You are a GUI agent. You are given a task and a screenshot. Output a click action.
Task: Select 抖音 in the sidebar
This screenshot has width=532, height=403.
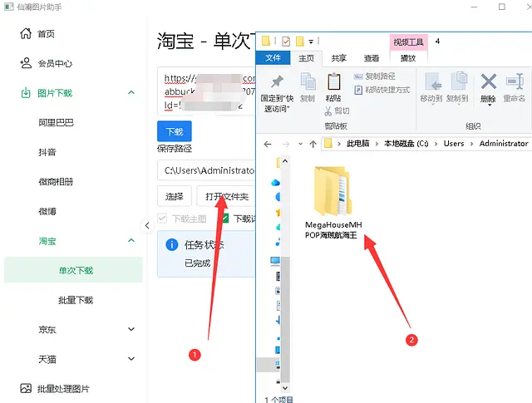click(x=47, y=152)
